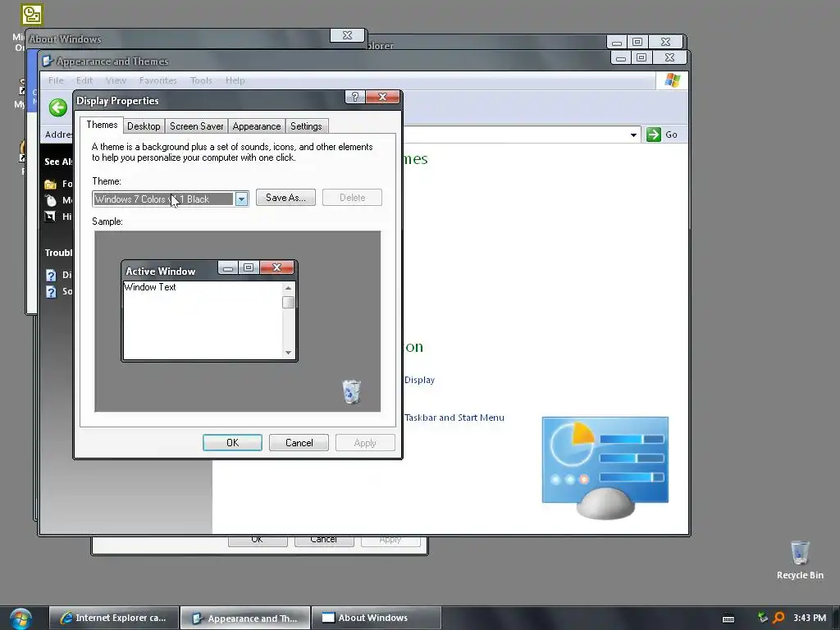Click the keyboard icon in the system tray

pos(728,619)
